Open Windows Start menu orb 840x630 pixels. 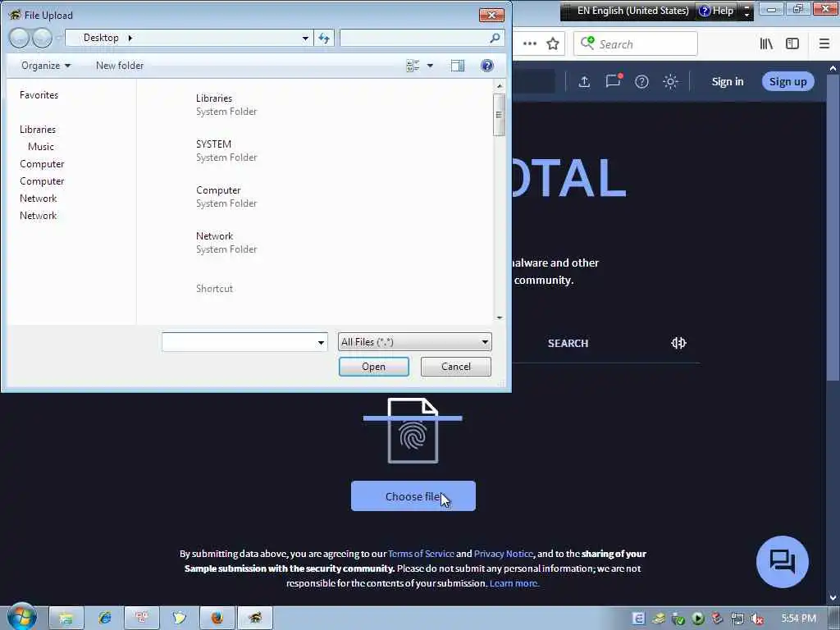tap(21, 616)
